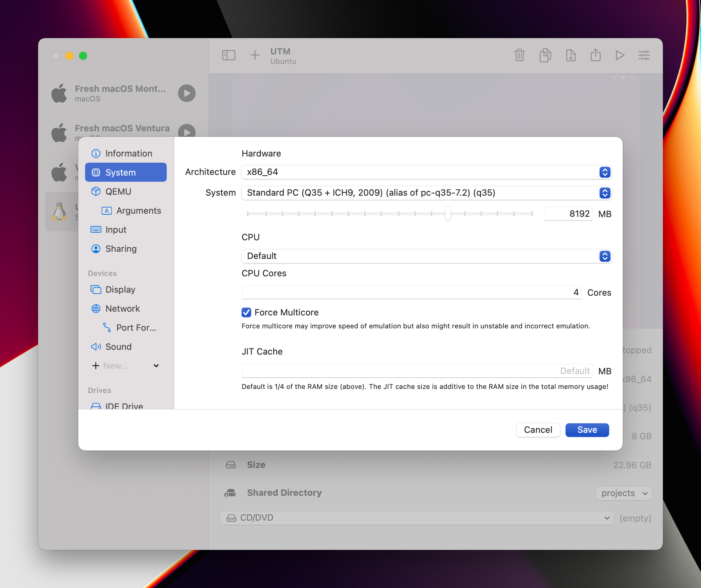Start the Fresh macOS Monterey VM
Screen dimensions: 701x588
[x=187, y=93]
